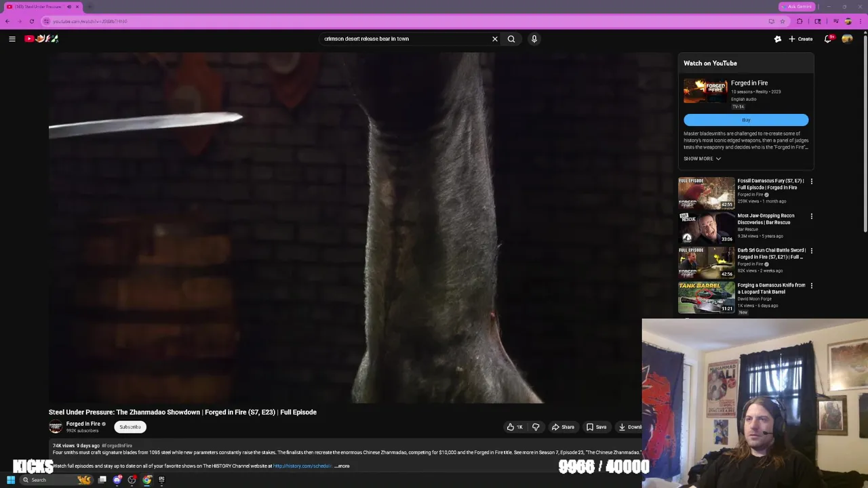
Task: Close the Steel Under Pressure tab
Action: tap(77, 7)
